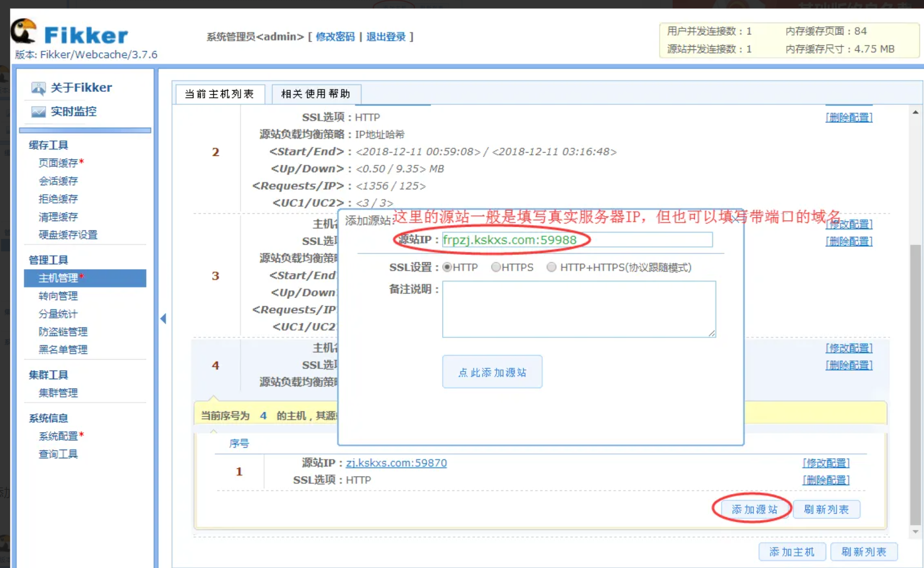Click the 内存缓存页面：84 statistic
Screen dimensions: 924x568
pyautogui.click(x=826, y=31)
